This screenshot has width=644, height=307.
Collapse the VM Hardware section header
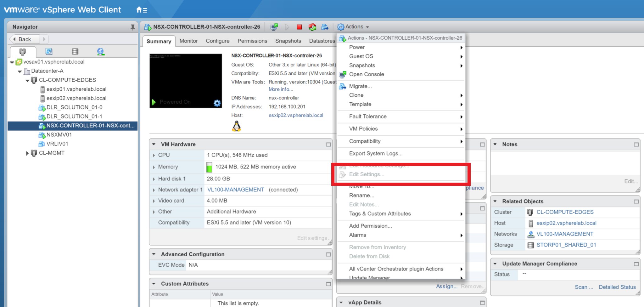point(154,144)
